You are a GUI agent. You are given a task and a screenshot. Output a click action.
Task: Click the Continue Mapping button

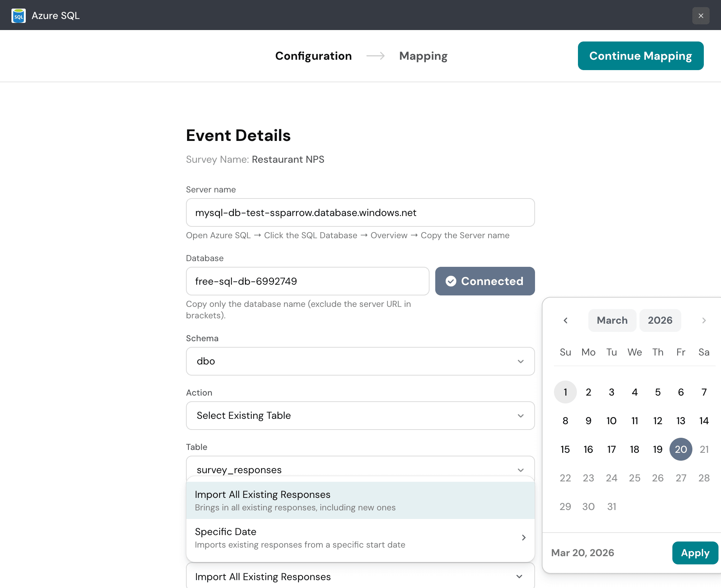(x=641, y=56)
